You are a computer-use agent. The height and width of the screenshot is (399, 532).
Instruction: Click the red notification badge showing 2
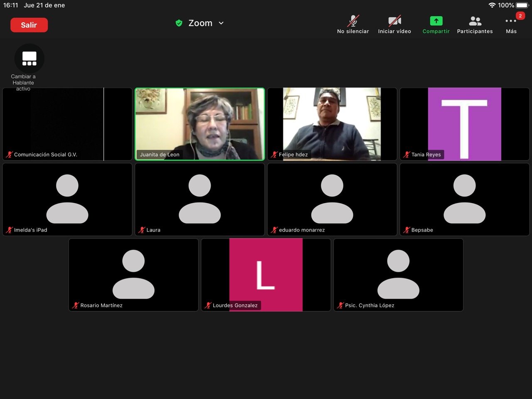pyautogui.click(x=520, y=16)
